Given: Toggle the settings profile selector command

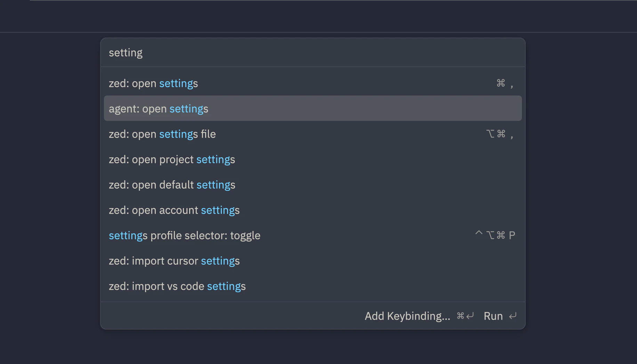Looking at the screenshot, I should point(184,235).
